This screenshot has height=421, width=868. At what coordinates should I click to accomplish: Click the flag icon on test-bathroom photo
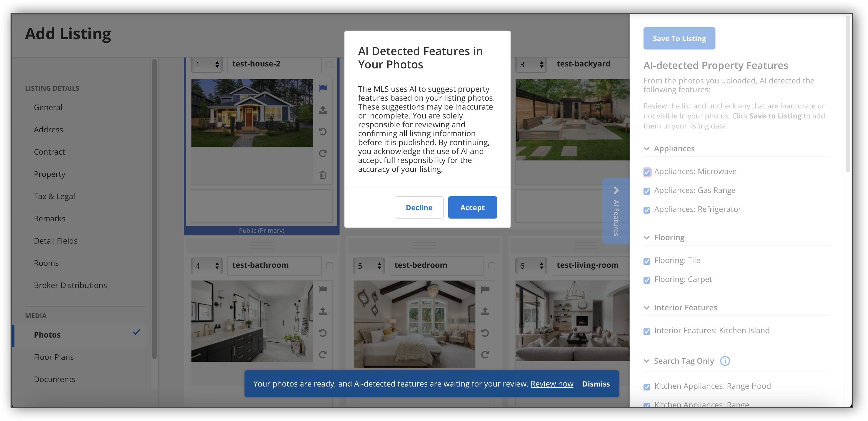(x=323, y=289)
